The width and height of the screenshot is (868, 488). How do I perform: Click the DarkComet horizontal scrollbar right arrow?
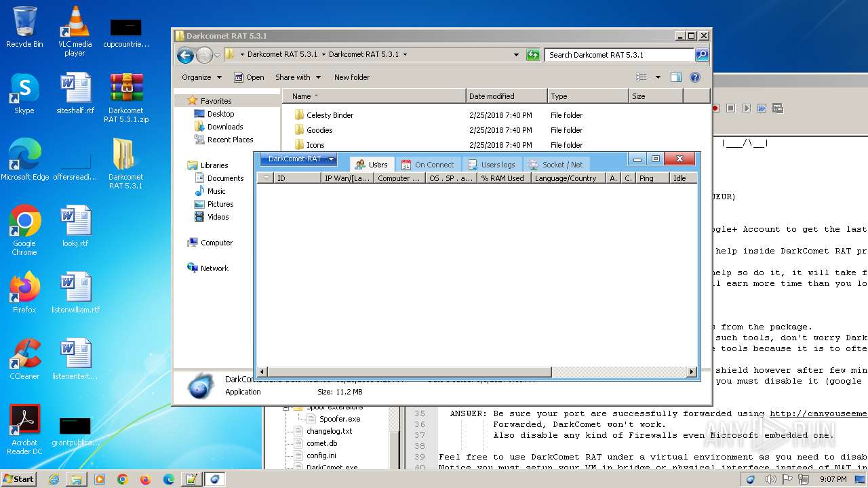coord(692,372)
